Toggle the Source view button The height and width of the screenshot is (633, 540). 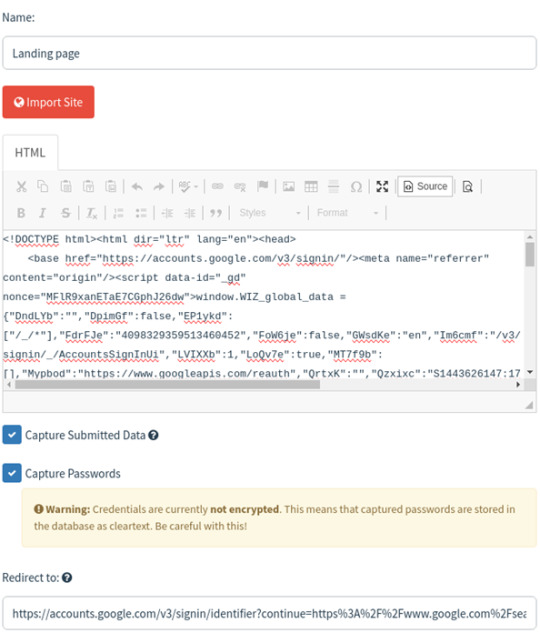click(425, 187)
